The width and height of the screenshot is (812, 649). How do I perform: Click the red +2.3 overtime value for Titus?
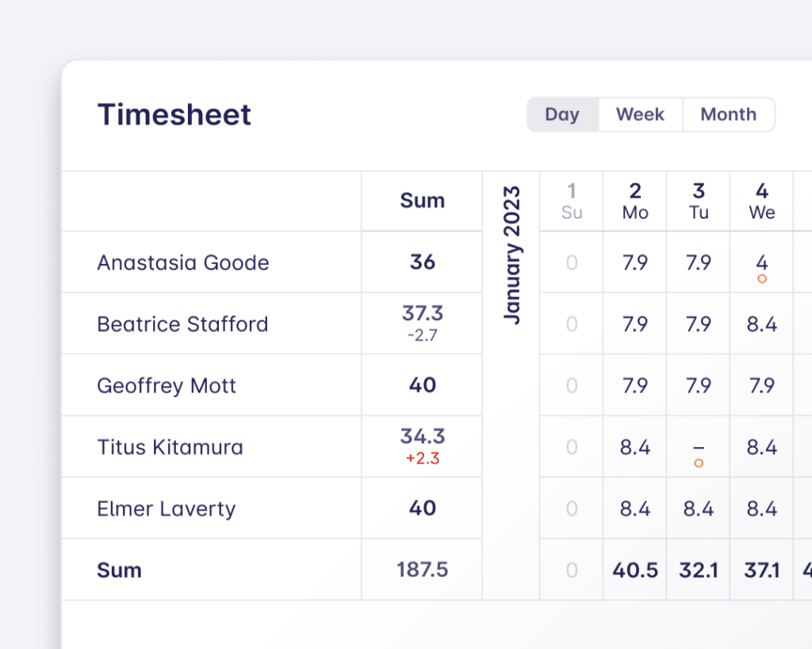click(x=421, y=457)
